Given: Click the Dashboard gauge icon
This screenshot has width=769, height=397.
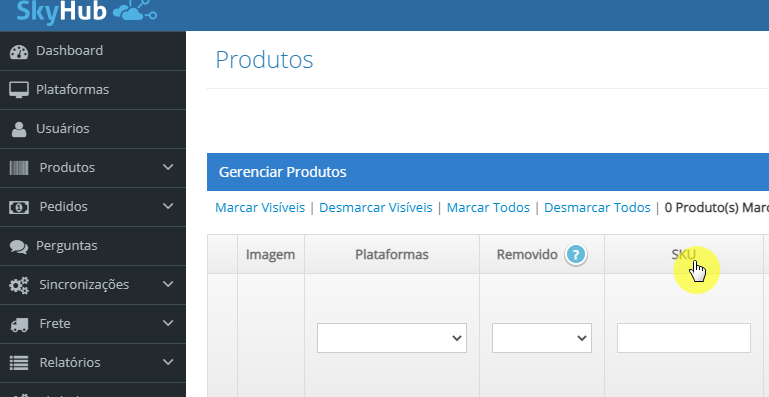Looking at the screenshot, I should 19,52.
